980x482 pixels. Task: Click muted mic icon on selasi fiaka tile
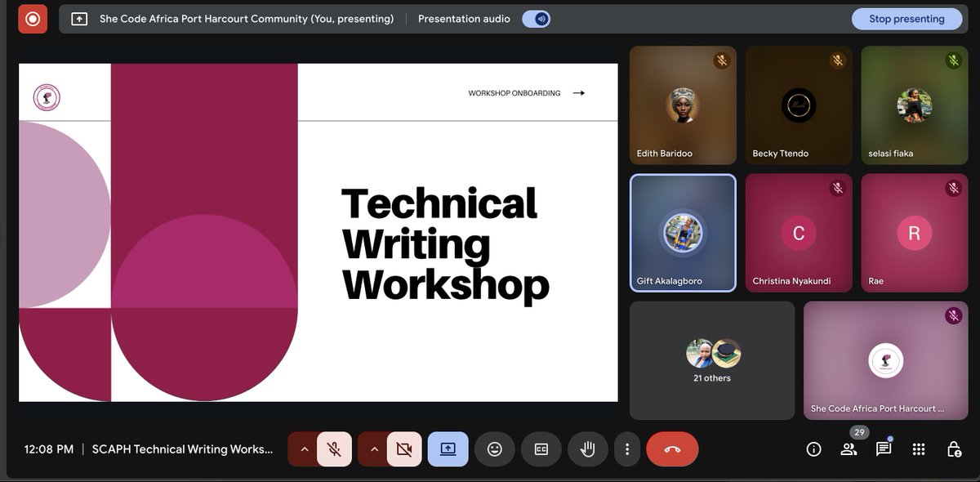pyautogui.click(x=953, y=60)
